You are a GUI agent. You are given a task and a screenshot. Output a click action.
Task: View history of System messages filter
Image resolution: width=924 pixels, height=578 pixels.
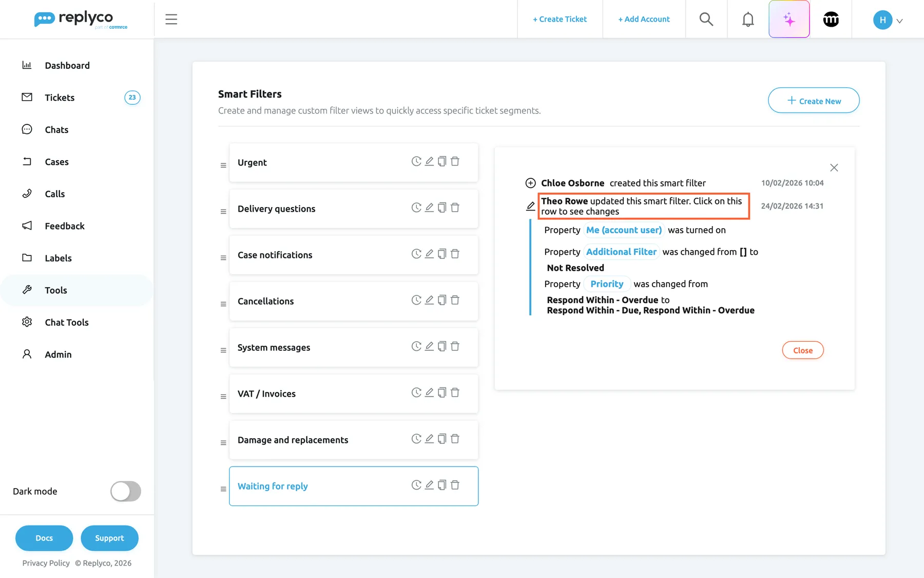pos(416,346)
